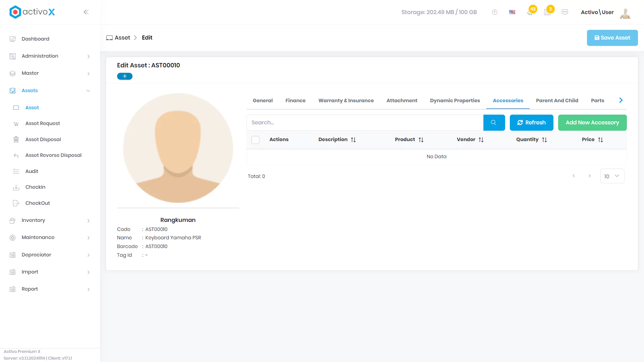Go to next page arrow
The height and width of the screenshot is (362, 644).
click(590, 176)
